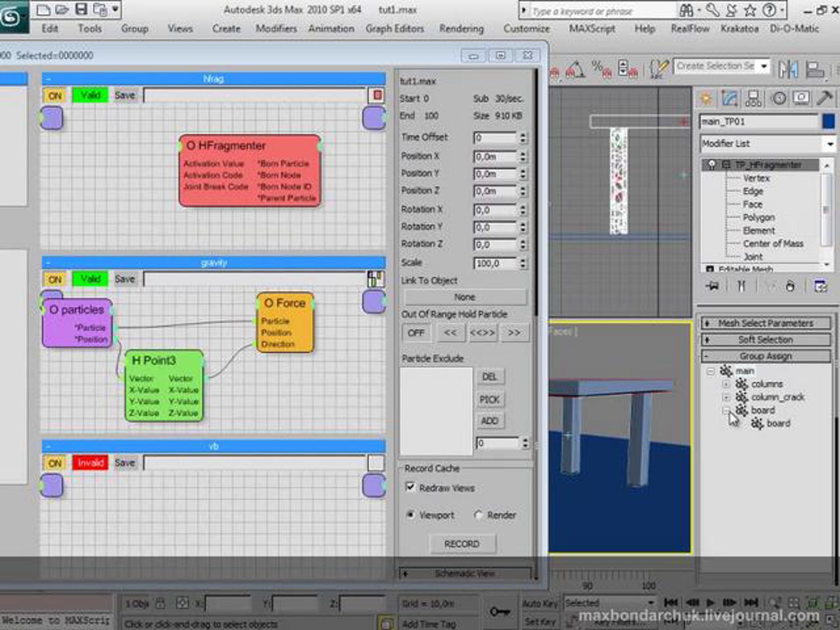Click the red icon at hfrag header right
Image resolution: width=840 pixels, height=630 pixels.
377,95
